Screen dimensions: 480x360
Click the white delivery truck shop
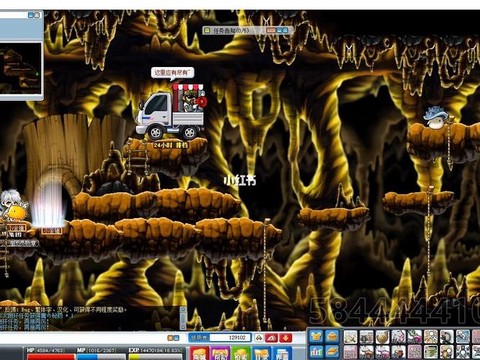(171, 112)
